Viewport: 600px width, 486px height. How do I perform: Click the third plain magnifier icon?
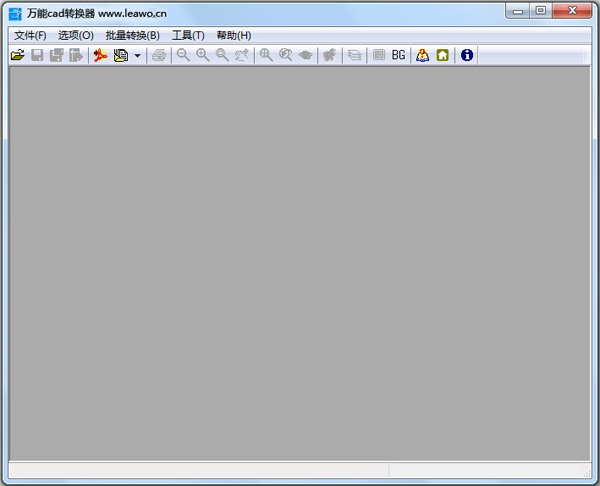(222, 55)
